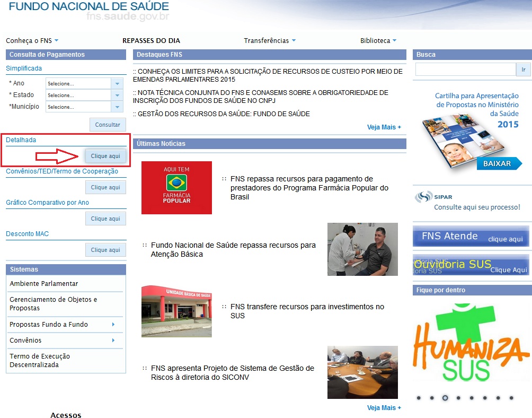Viewport: 532px width, 418px height.
Task: Click the SIPAR logo icon
Action: tap(423, 197)
